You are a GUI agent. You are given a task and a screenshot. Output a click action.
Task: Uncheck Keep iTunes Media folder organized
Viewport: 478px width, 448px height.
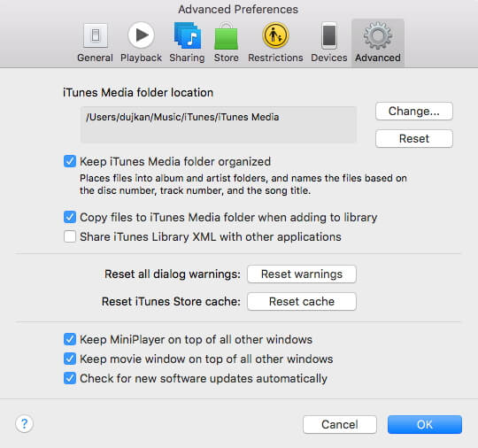coord(70,161)
